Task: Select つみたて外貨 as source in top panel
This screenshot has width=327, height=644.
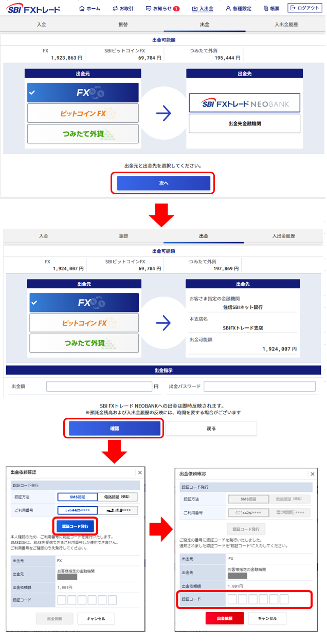Action: click(83, 134)
